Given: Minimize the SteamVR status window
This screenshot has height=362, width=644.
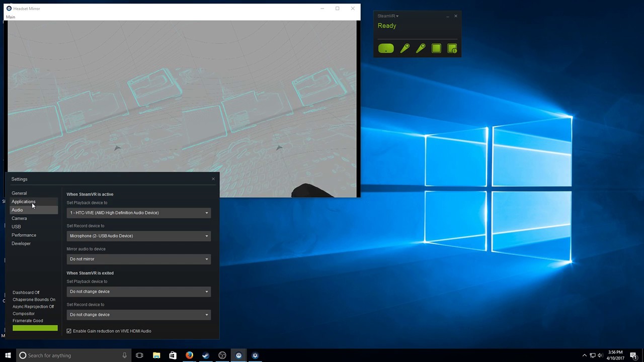Looking at the screenshot, I should pos(447,16).
